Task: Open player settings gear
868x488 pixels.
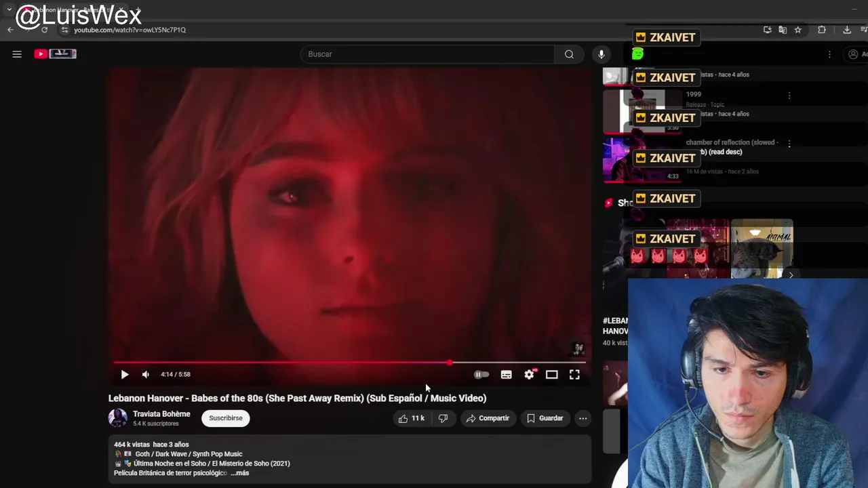Action: click(530, 374)
